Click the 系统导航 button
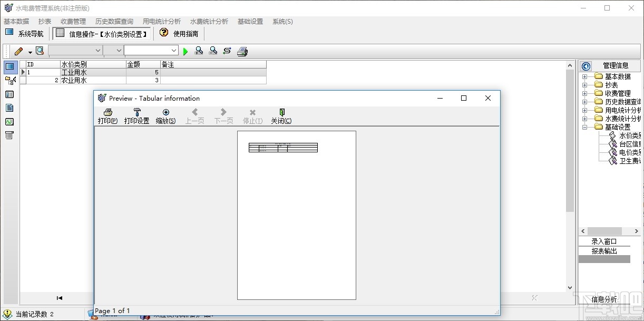This screenshot has height=321, width=644. click(25, 34)
